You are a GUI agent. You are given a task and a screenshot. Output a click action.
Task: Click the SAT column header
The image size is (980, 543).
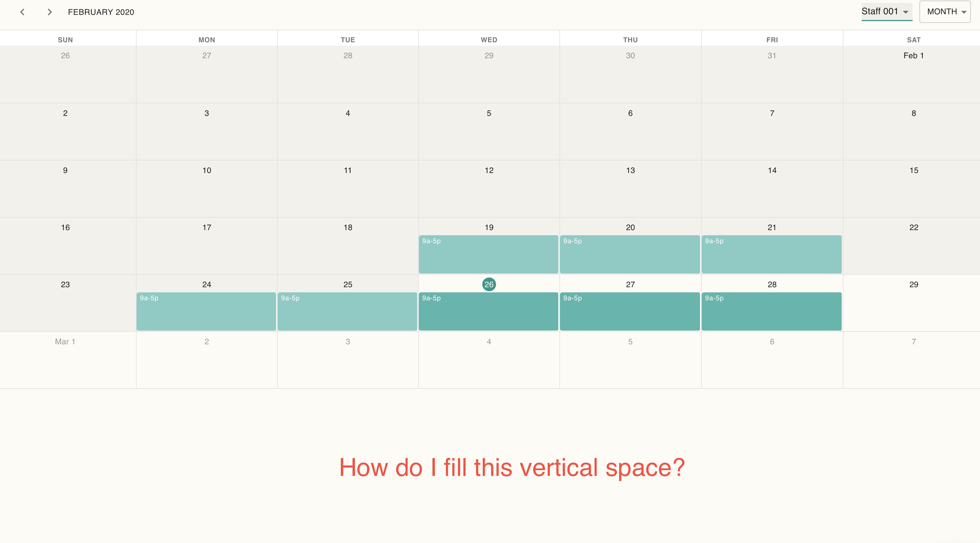pos(913,39)
